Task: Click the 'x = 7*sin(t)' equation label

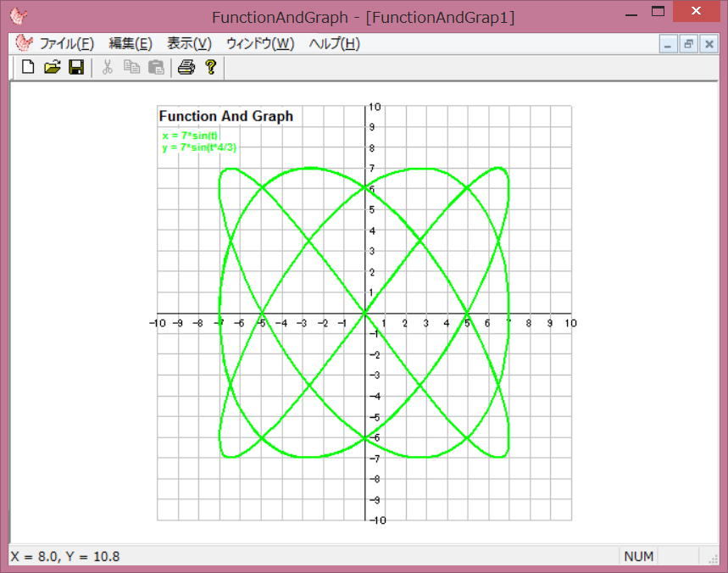Action: click(x=190, y=136)
